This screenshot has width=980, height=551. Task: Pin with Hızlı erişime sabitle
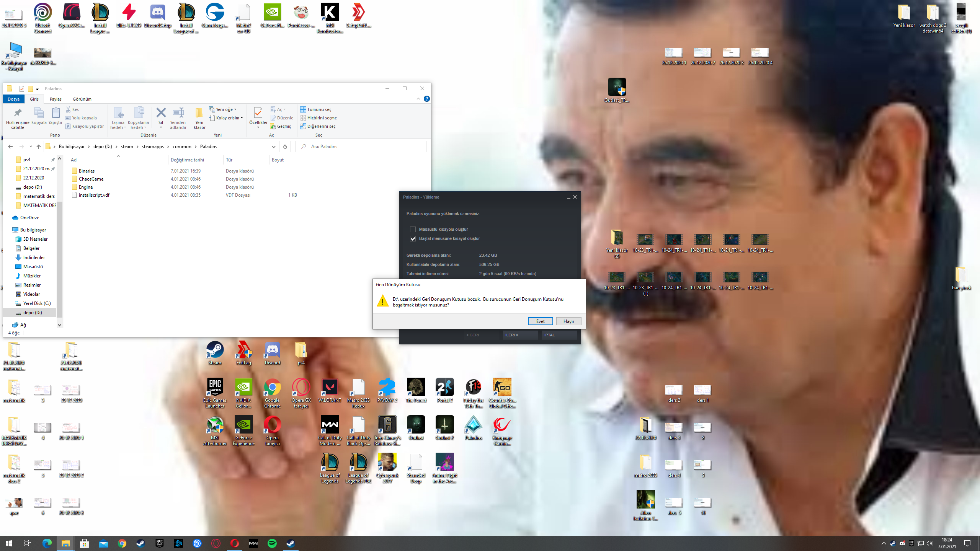[18, 118]
